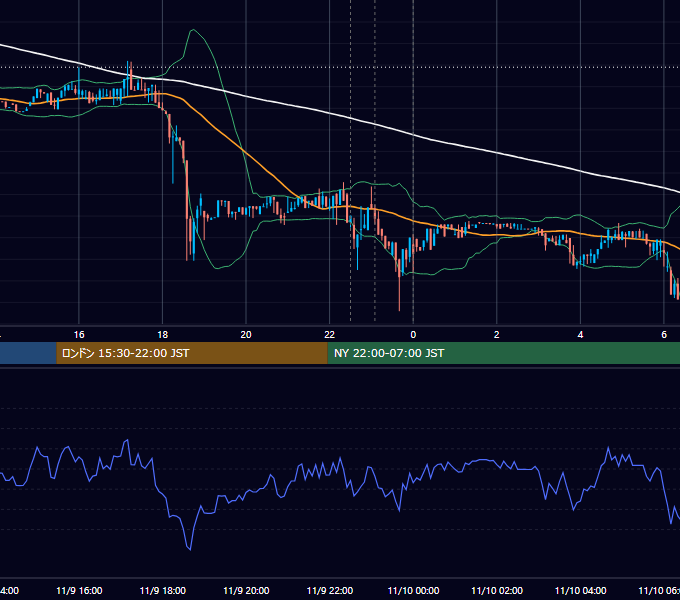Click the 20 hour label on price chart axis
Viewport: 680px width, 600px height.
(x=246, y=335)
